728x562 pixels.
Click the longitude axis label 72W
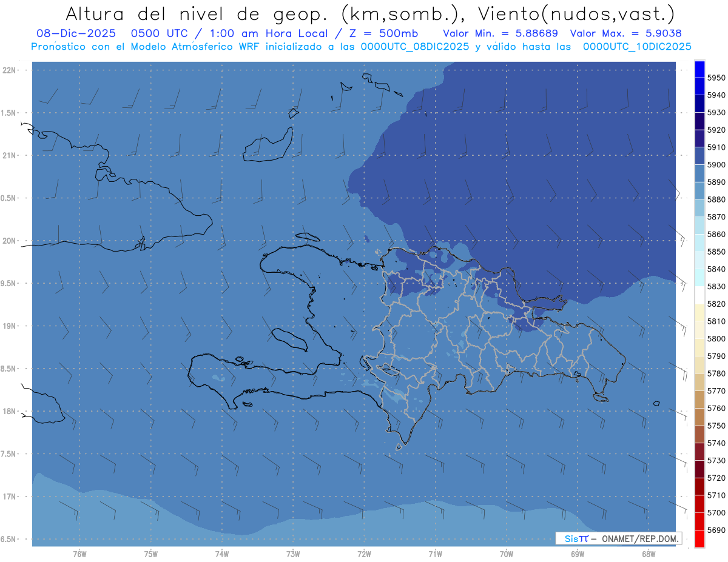pyautogui.click(x=364, y=554)
